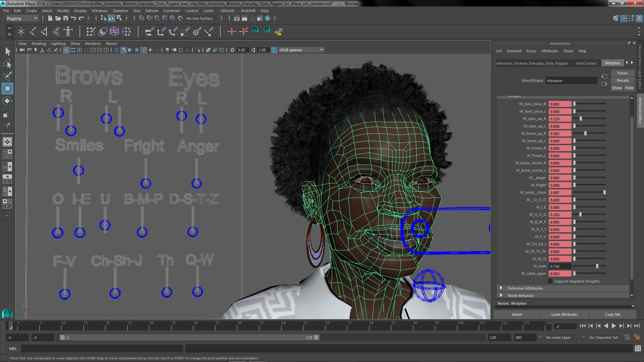Toggle use all lights in viewport
644x362 pixels.
click(x=150, y=50)
